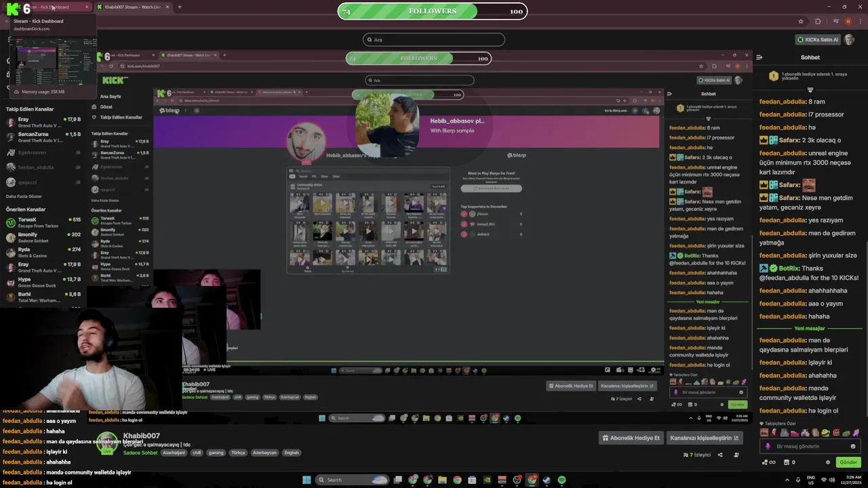868x488 pixels.
Task: Open Ana Sayfa in the nested window
Action: click(111, 96)
